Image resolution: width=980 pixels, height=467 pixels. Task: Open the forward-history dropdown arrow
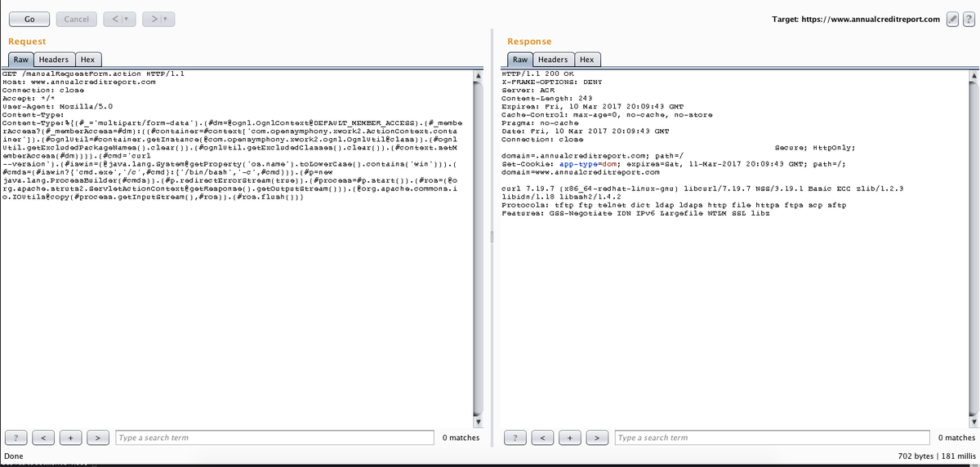tap(166, 19)
